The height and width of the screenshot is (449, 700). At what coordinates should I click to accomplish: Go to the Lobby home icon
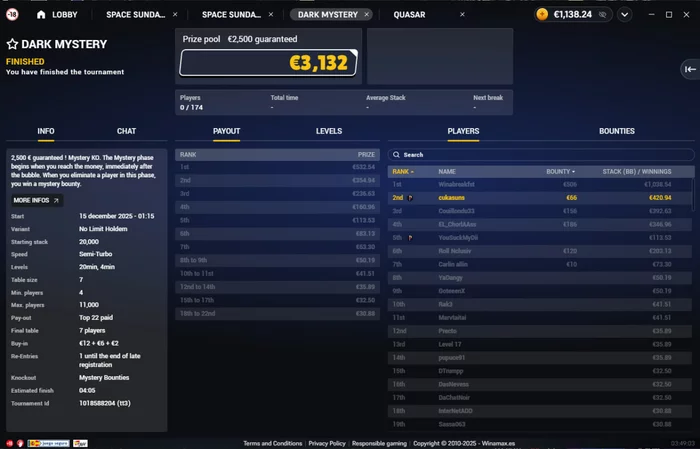click(41, 15)
